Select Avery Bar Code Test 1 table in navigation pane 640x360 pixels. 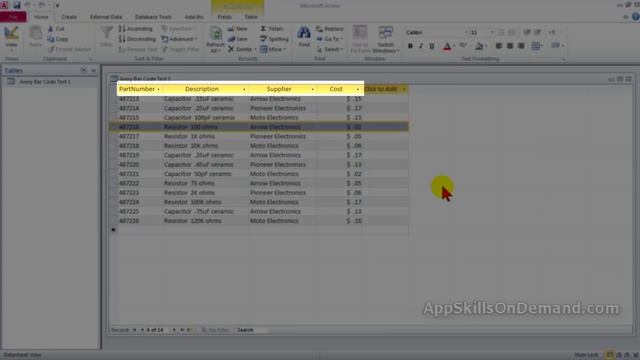pos(45,82)
